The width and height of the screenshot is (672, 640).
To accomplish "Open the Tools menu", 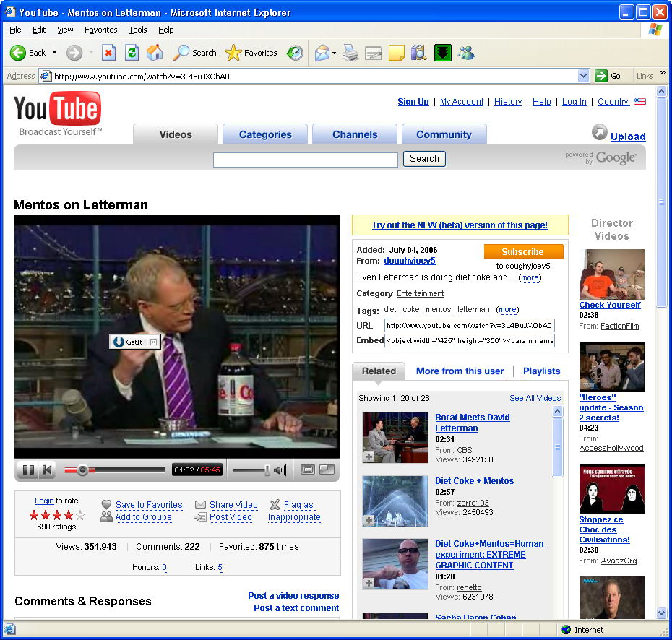I will click(138, 30).
